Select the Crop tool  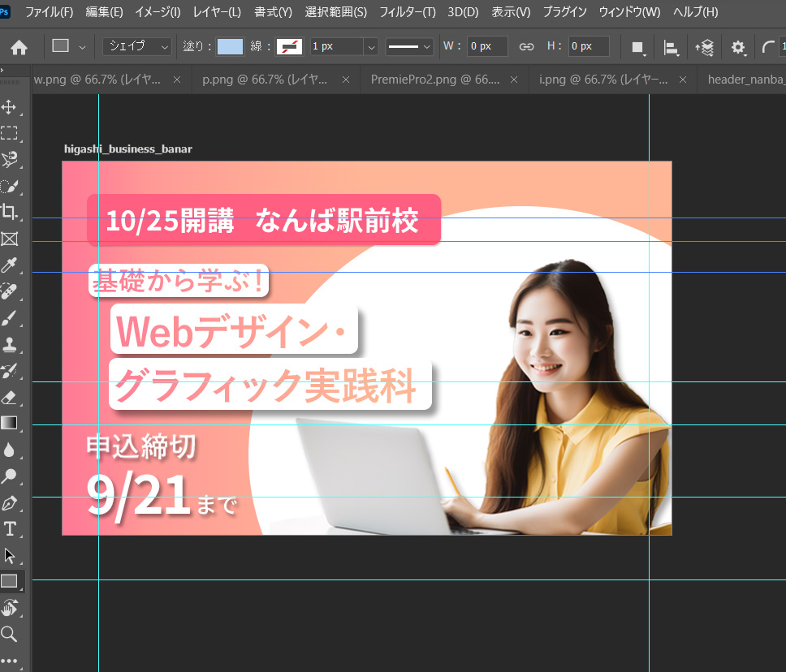pos(8,212)
